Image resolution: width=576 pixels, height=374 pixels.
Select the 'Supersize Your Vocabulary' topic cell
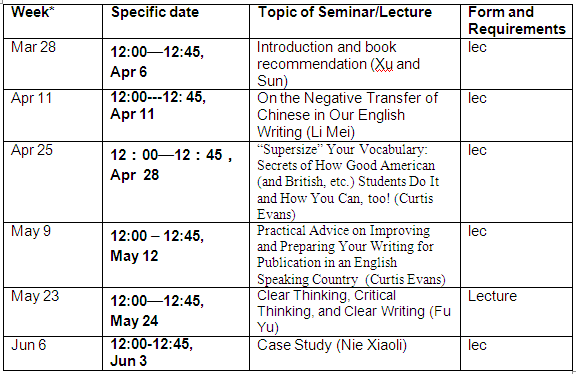click(355, 182)
